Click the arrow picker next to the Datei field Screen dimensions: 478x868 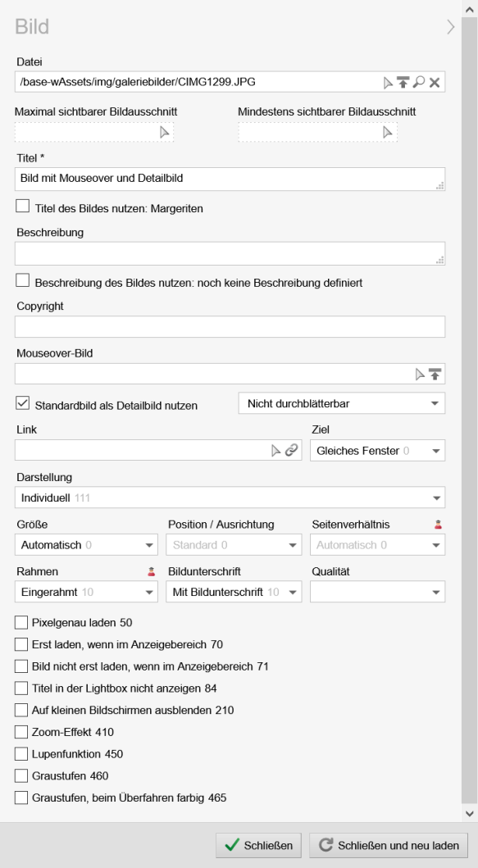click(x=388, y=82)
